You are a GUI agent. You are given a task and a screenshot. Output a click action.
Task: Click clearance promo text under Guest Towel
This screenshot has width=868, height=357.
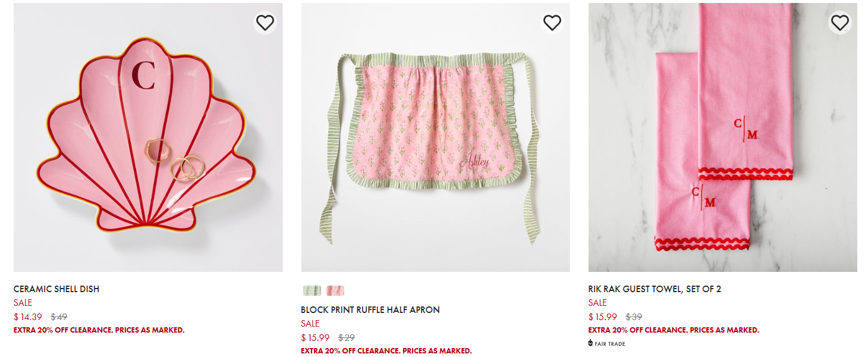click(674, 330)
